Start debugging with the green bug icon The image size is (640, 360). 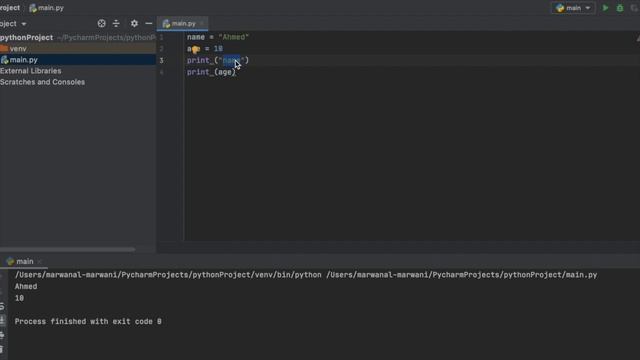(620, 8)
